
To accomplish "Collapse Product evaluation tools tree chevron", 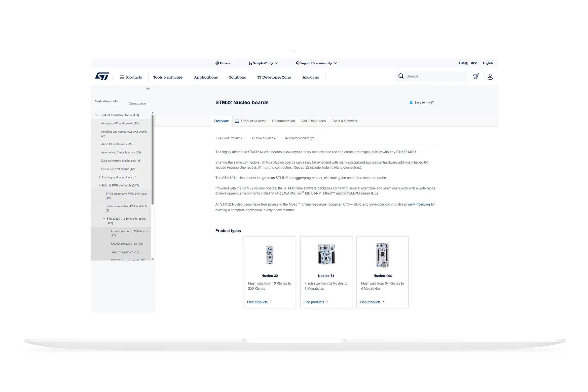I will click(x=97, y=115).
